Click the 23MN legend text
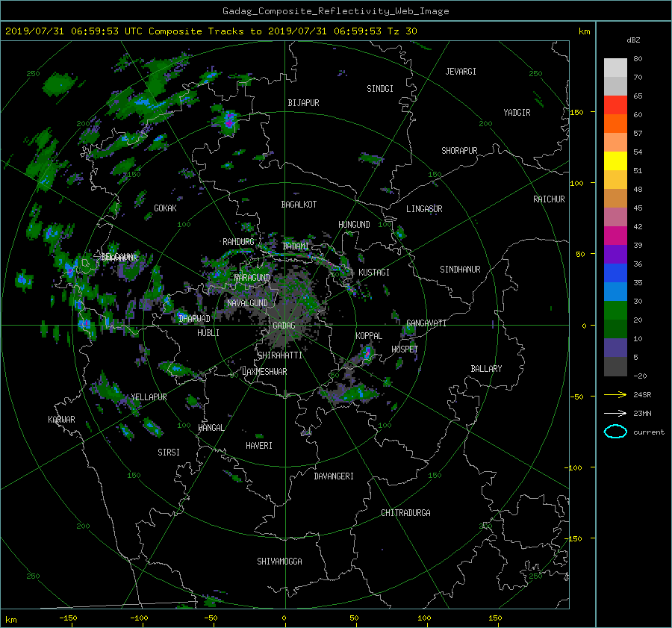Image resolution: width=672 pixels, height=628 pixels. tap(642, 414)
